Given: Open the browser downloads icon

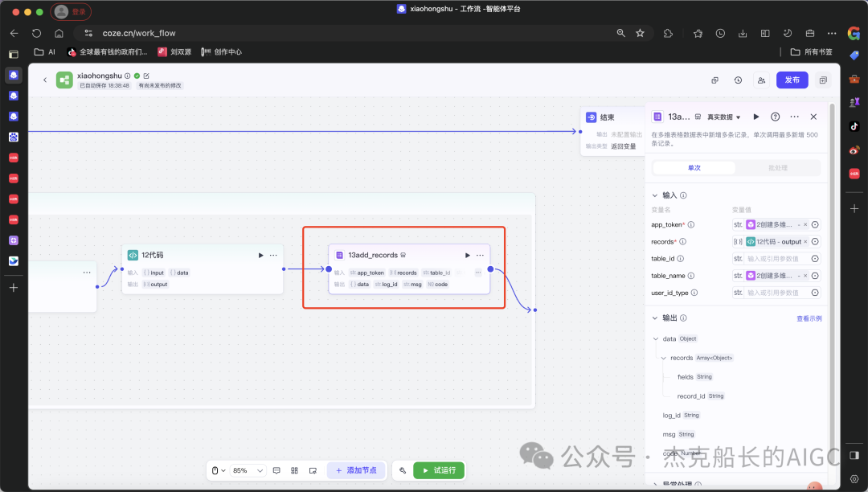Looking at the screenshot, I should tap(743, 33).
